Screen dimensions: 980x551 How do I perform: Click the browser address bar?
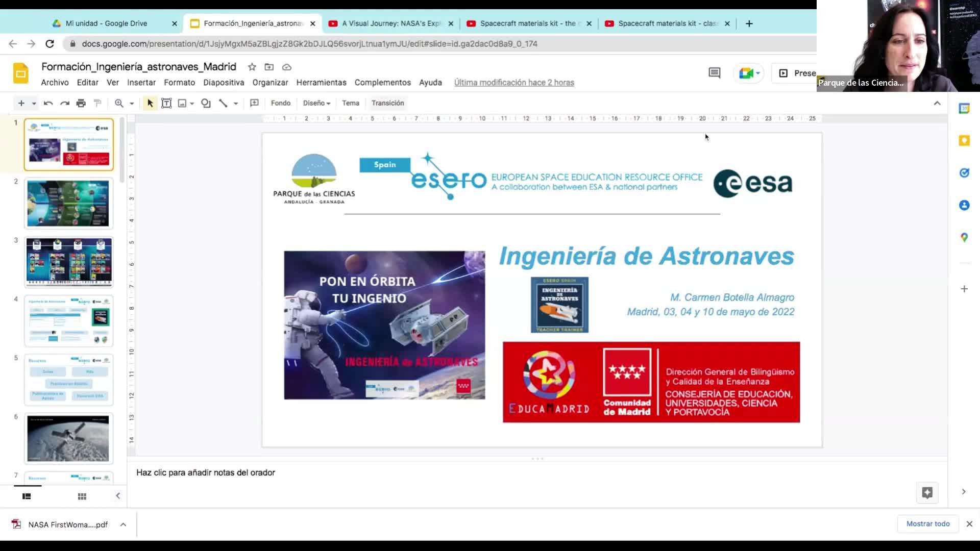click(439, 44)
